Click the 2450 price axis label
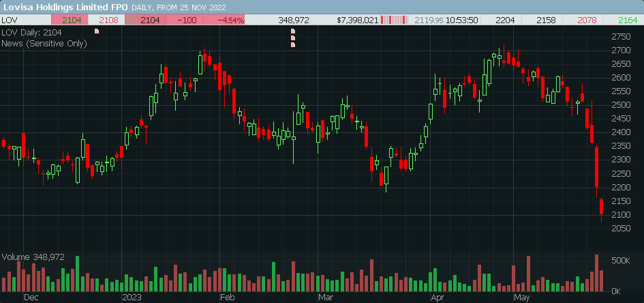The width and height of the screenshot is (644, 303). (x=621, y=119)
